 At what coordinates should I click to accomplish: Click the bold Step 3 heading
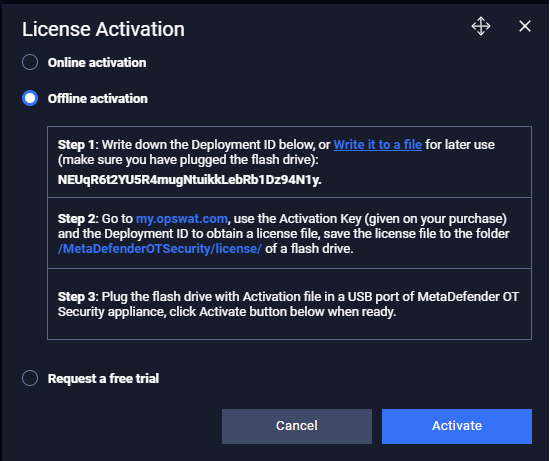click(76, 297)
